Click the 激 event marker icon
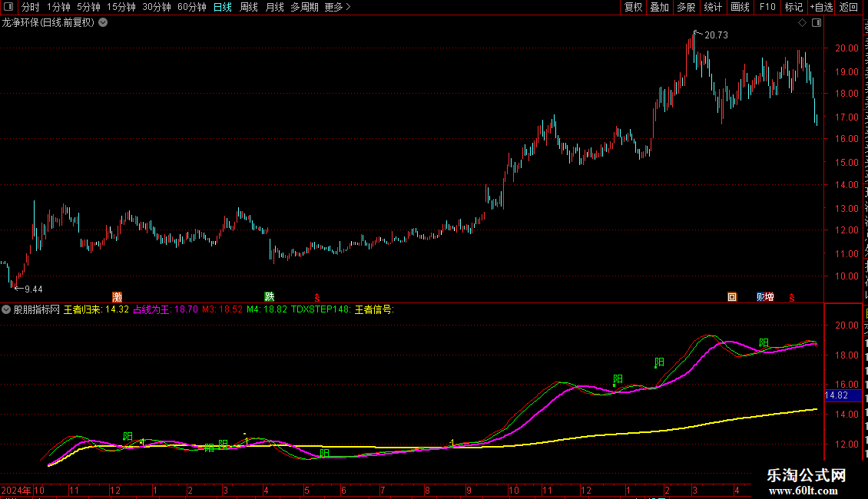868x499 pixels. click(x=117, y=297)
